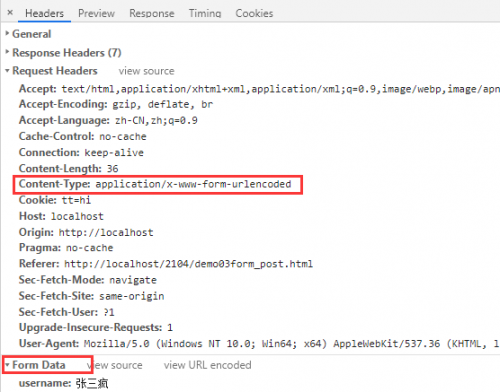Screen dimensions: 500x392
Task: Select the Origin http://localhost value
Action: point(106,232)
